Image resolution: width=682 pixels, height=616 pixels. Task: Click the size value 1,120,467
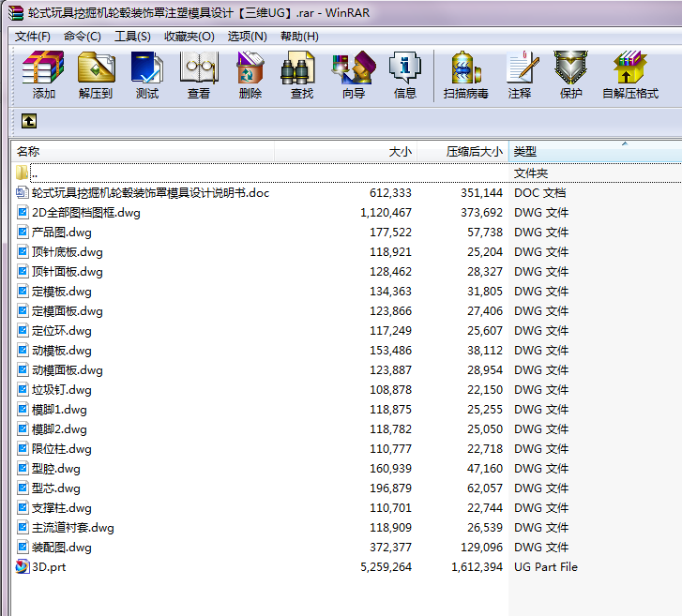[x=386, y=212]
